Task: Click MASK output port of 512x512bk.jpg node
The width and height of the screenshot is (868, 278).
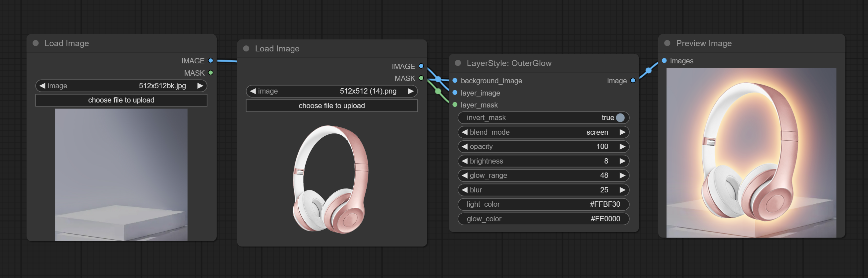Action: pyautogui.click(x=210, y=73)
